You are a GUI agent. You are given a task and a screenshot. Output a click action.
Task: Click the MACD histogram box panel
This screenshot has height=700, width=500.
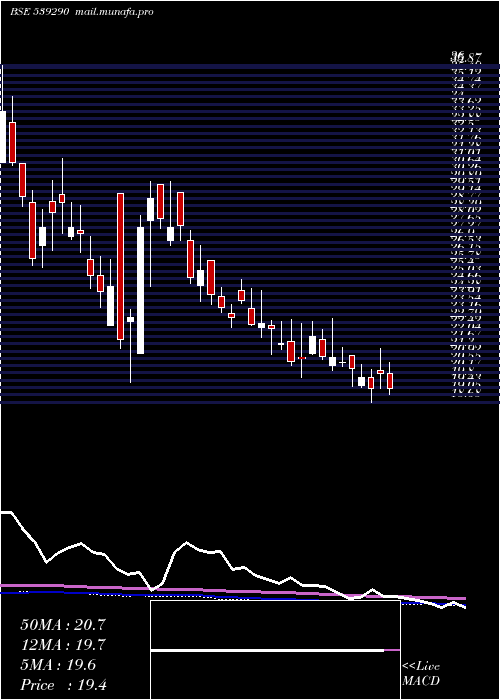point(275,650)
